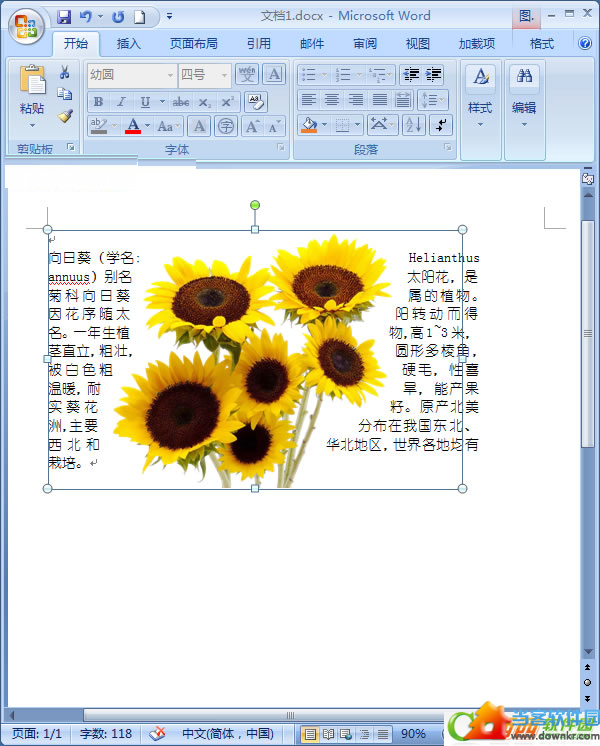Show or hide paragraph marks
The height and width of the screenshot is (746, 600).
coord(441,125)
